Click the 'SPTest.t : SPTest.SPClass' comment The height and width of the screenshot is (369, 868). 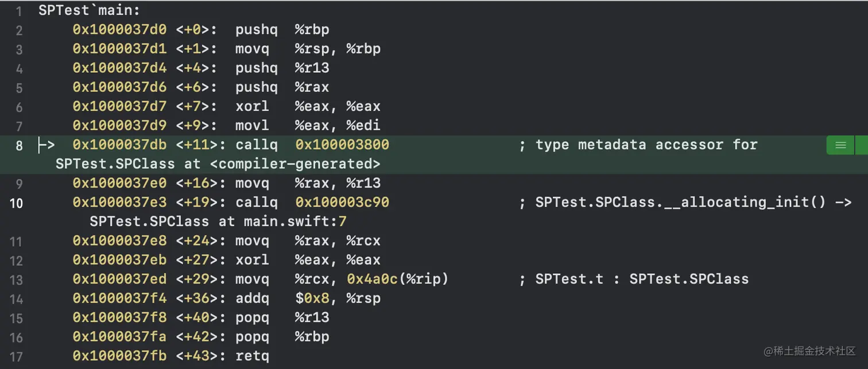pyautogui.click(x=642, y=279)
